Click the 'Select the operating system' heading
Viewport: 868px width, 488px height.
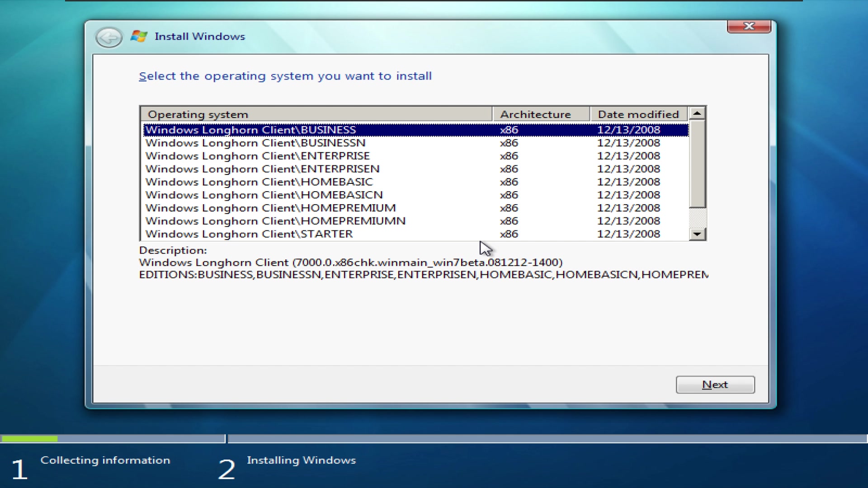tap(285, 76)
